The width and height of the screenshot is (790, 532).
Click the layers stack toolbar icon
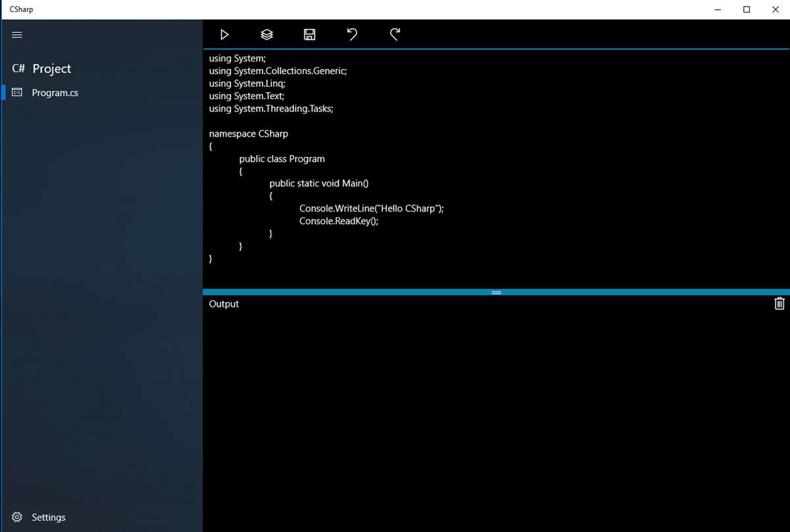click(x=267, y=34)
